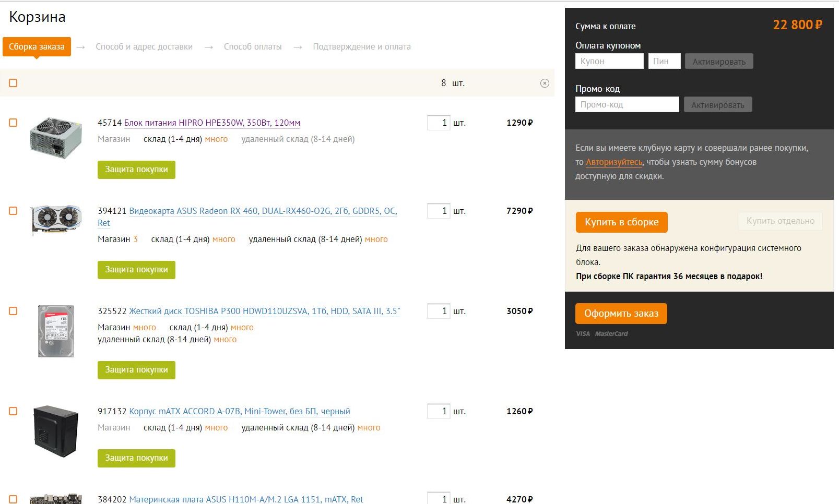Open the ASUS motherboard thumbnail

[x=56, y=499]
